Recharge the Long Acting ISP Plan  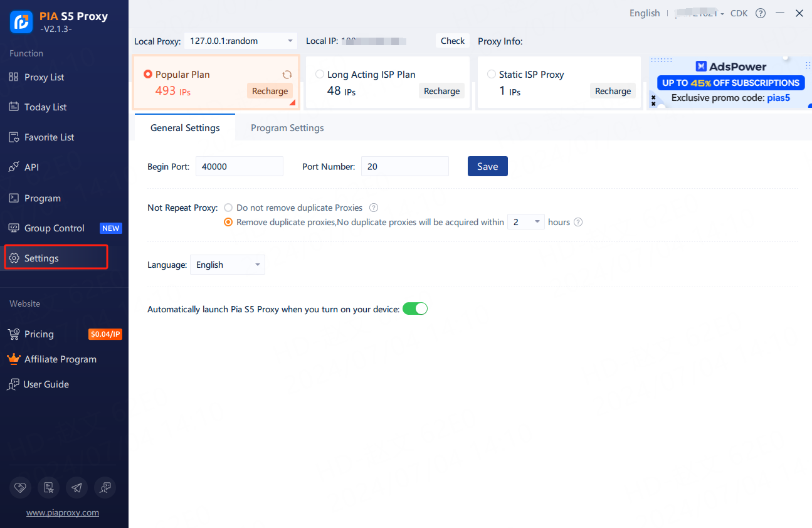[442, 91]
